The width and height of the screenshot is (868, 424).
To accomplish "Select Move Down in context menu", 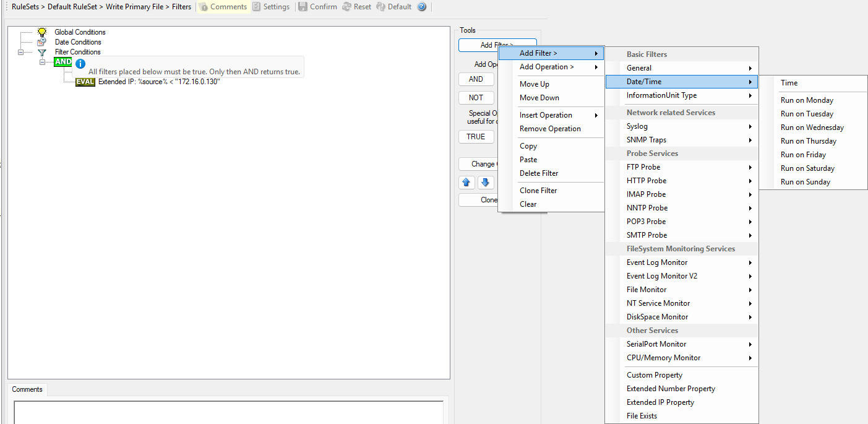I will click(551, 98).
